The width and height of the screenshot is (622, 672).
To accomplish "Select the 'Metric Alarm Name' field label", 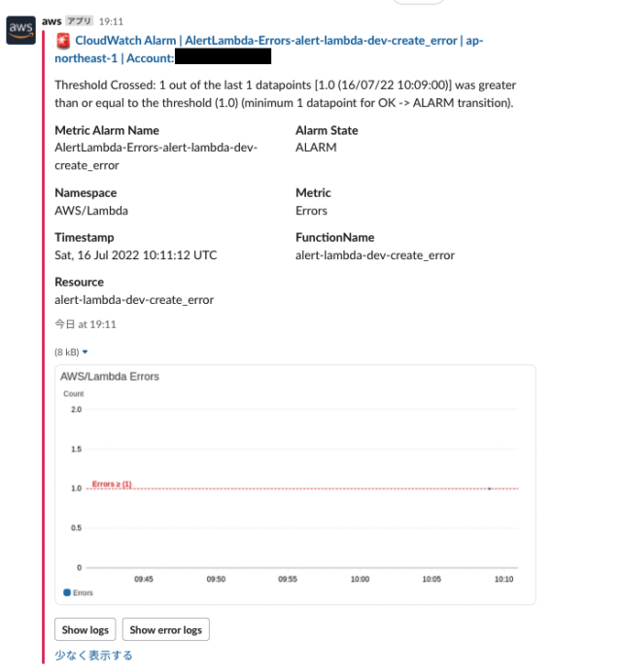I will tap(107, 130).
